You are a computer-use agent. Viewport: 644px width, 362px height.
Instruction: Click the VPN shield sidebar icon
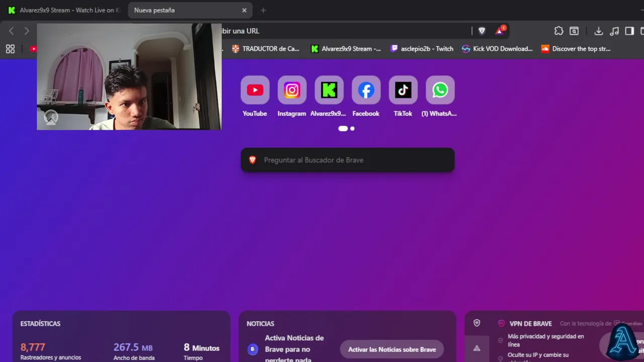pyautogui.click(x=477, y=323)
